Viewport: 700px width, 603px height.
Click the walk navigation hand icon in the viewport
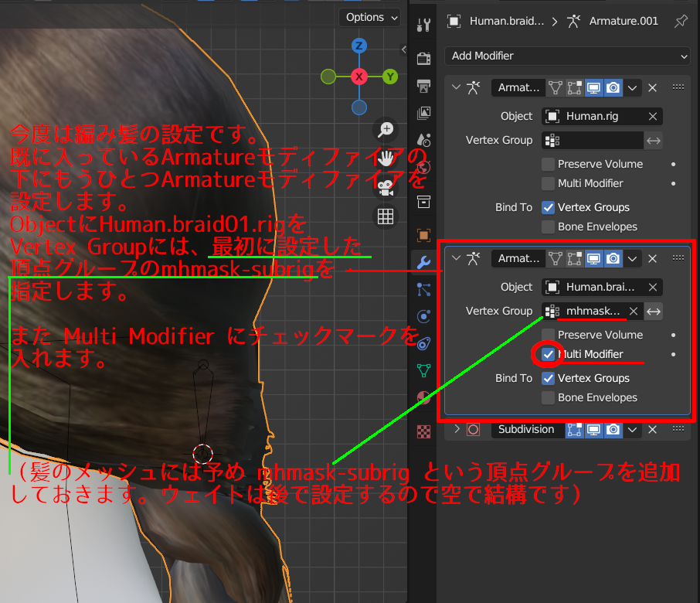tap(386, 158)
